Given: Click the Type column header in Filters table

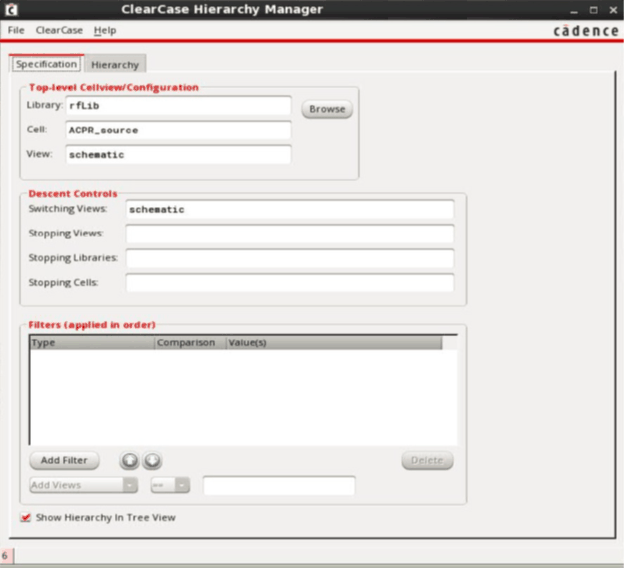Looking at the screenshot, I should 92,343.
